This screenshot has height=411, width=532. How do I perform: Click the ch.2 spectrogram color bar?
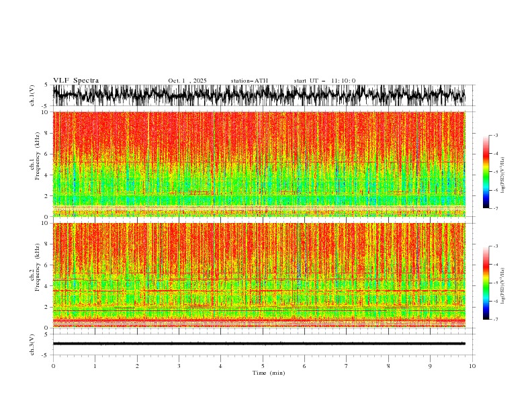click(x=486, y=283)
